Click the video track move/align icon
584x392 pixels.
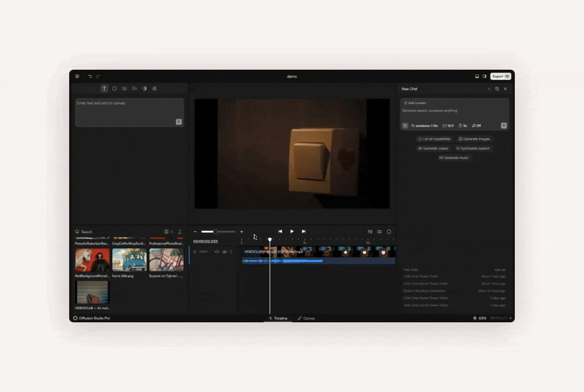tap(217, 252)
